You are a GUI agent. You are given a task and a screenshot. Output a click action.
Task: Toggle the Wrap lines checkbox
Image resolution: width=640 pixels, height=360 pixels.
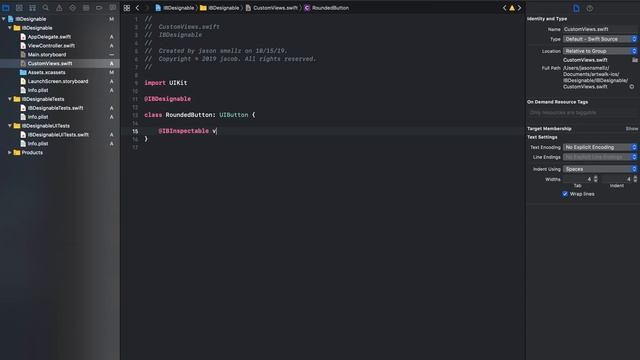565,194
